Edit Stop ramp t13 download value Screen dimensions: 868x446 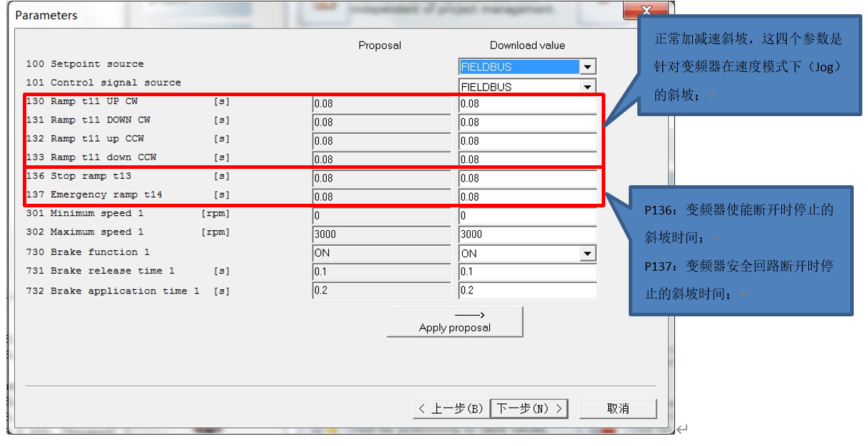click(527, 178)
